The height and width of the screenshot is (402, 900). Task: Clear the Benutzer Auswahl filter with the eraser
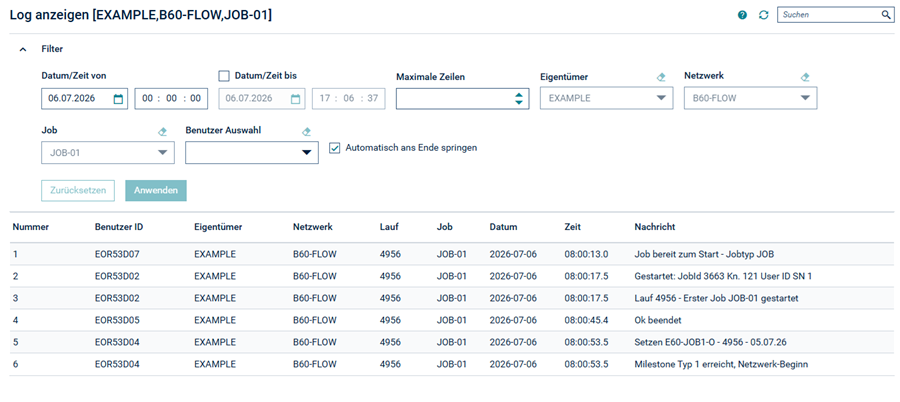coord(307,132)
